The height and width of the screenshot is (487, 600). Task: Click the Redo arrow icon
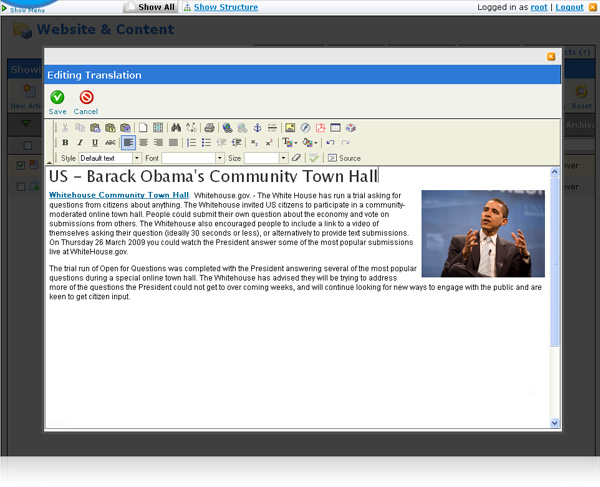click(345, 143)
